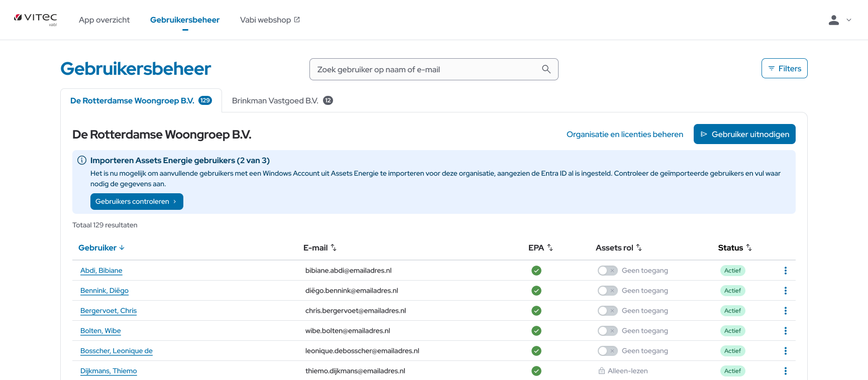Enable Assets access for Bergervoet, Chris
This screenshot has width=868, height=380.
coord(607,311)
